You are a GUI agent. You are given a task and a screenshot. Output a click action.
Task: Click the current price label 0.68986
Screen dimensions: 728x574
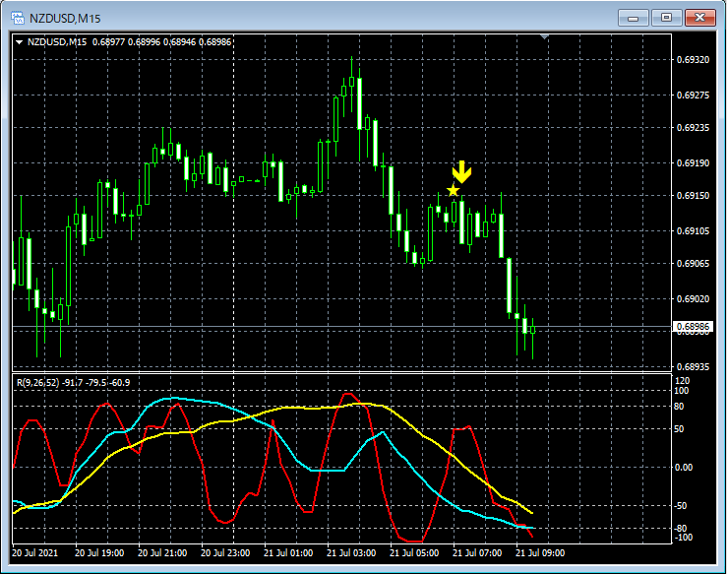(694, 326)
